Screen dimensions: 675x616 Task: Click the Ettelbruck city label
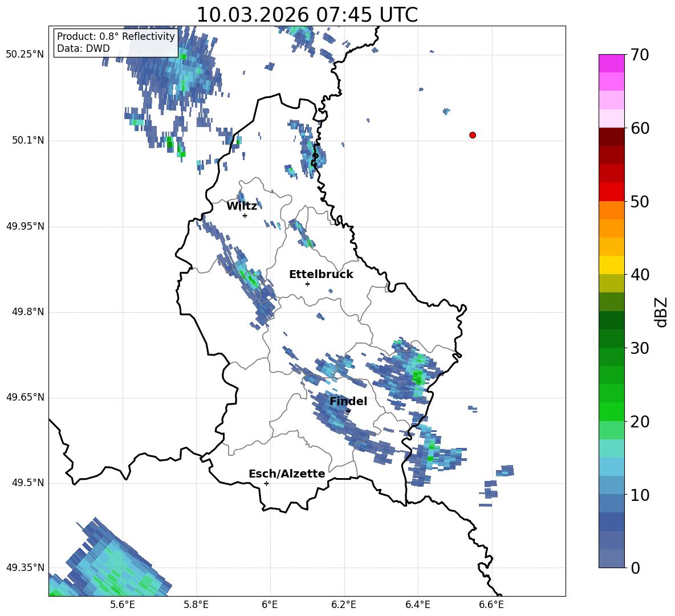pos(321,275)
